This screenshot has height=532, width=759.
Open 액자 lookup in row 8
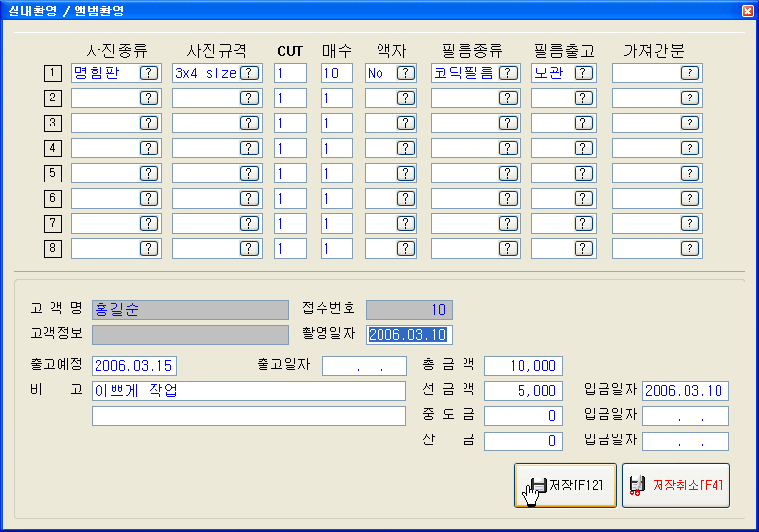coord(406,249)
